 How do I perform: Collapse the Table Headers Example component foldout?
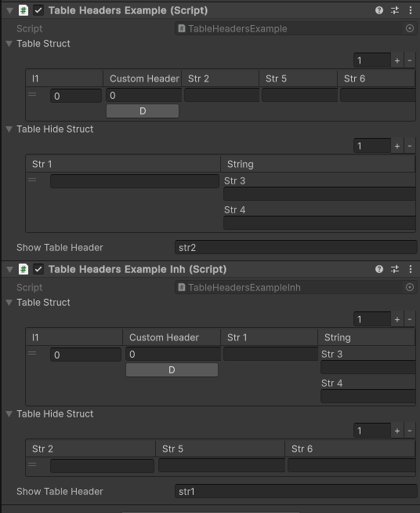[9, 11]
